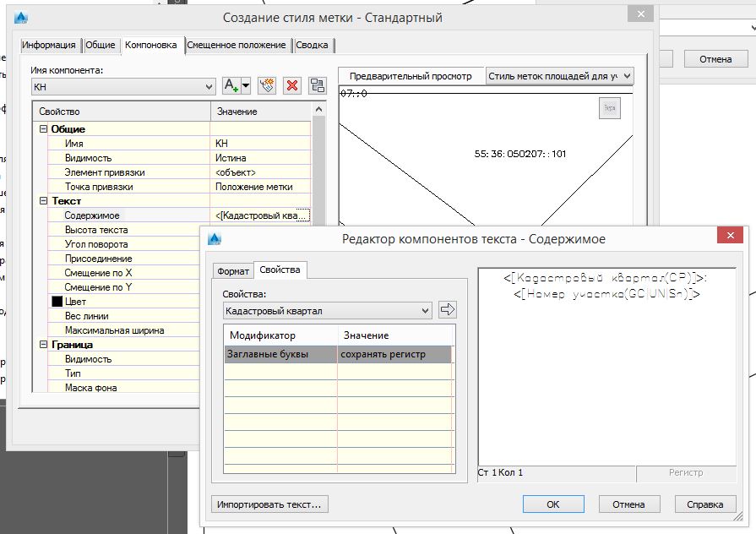The height and width of the screenshot is (534, 756).
Task: Click the Справка button
Action: [x=704, y=504]
